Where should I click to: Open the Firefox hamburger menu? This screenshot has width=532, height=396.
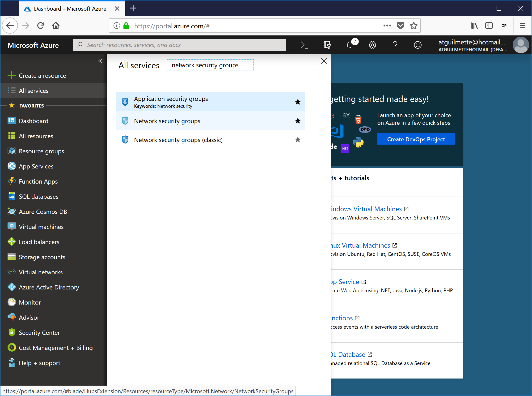(x=522, y=26)
